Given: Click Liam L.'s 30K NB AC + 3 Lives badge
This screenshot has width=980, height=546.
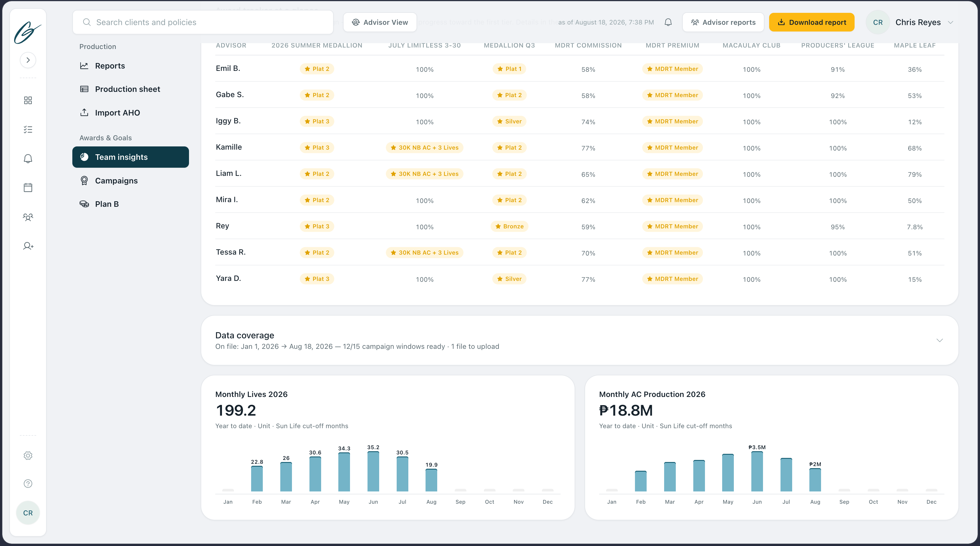Looking at the screenshot, I should coord(424,174).
